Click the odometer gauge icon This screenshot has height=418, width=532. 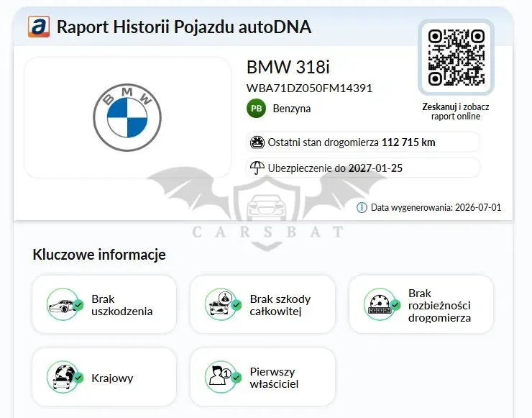pyautogui.click(x=257, y=142)
